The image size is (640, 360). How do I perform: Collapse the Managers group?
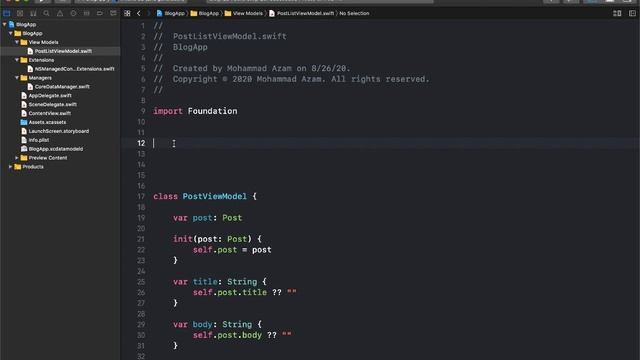pos(17,78)
